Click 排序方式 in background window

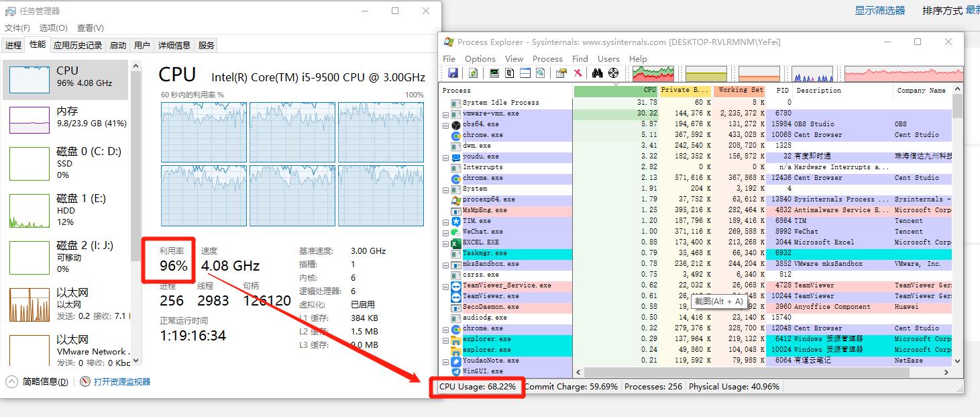tap(942, 10)
